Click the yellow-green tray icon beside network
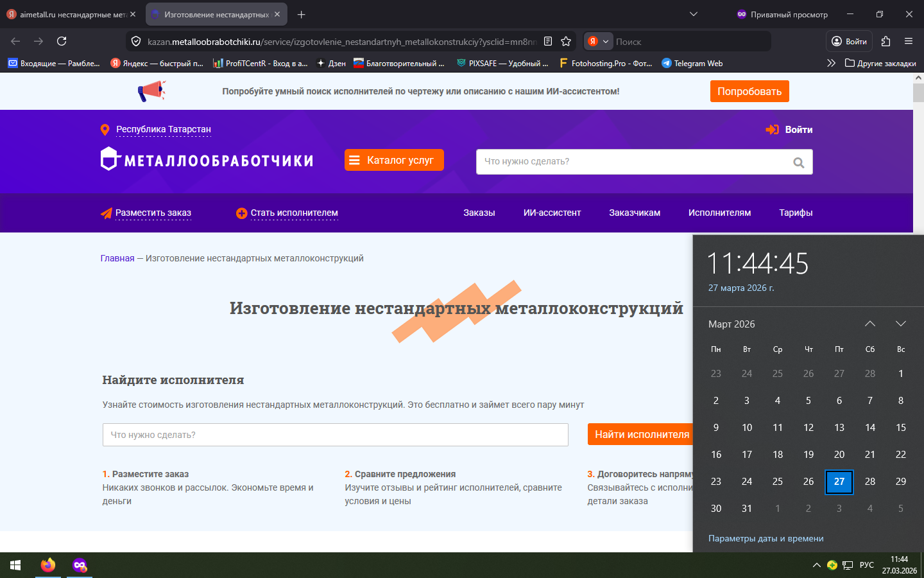 tap(832, 565)
